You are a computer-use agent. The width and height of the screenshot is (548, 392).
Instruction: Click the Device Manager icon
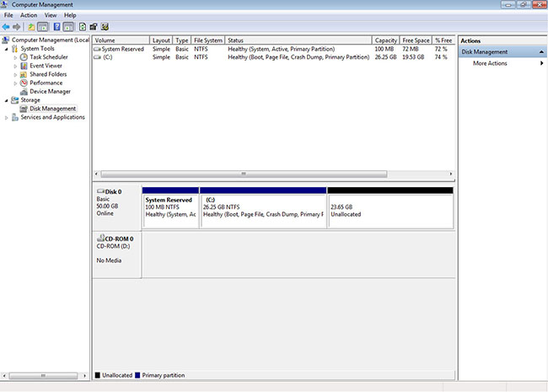tap(24, 92)
